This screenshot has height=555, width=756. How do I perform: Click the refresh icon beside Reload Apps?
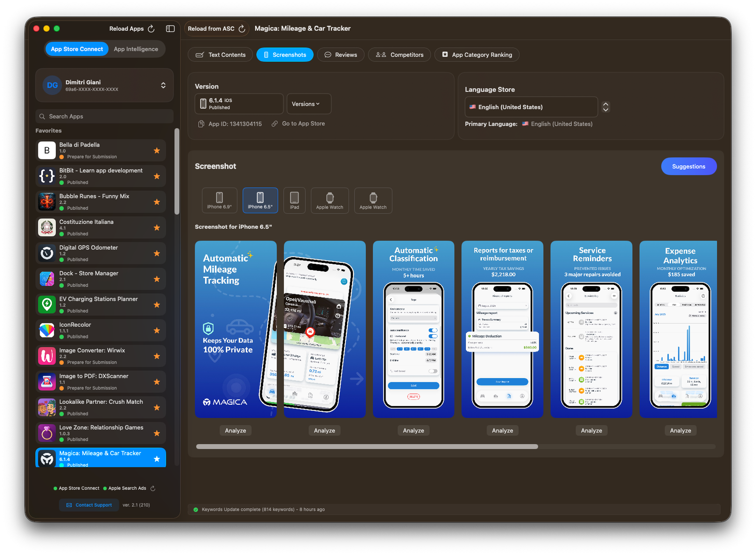point(151,28)
